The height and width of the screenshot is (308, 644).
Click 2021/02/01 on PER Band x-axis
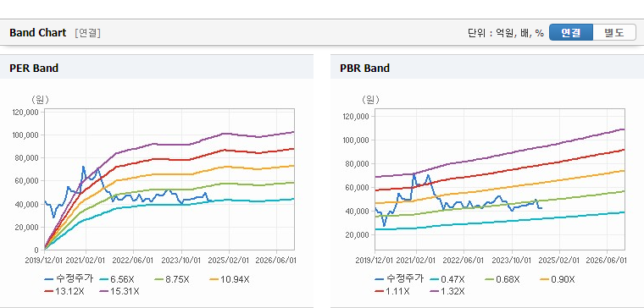pyautogui.click(x=86, y=261)
